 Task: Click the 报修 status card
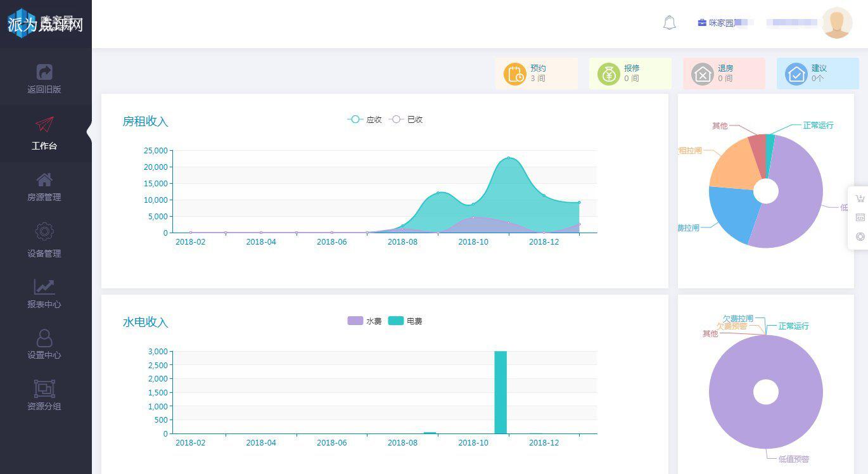pos(630,74)
